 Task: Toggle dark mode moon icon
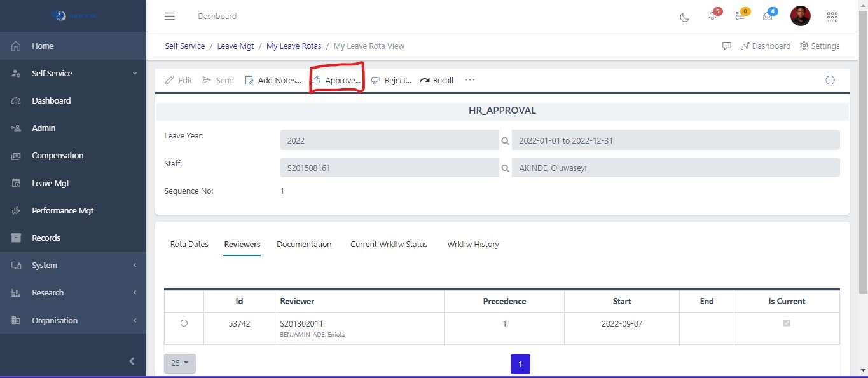click(x=685, y=17)
